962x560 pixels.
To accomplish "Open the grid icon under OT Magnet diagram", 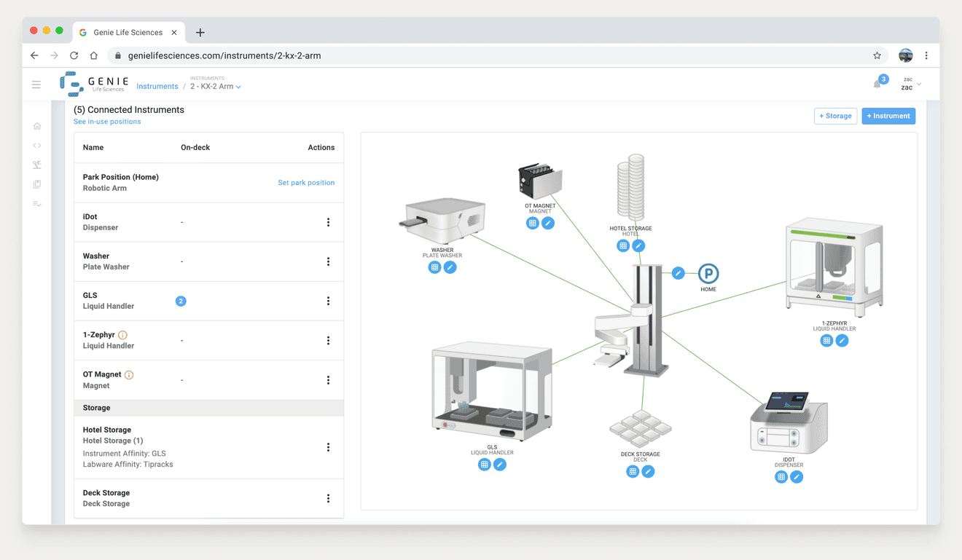I will (x=533, y=223).
